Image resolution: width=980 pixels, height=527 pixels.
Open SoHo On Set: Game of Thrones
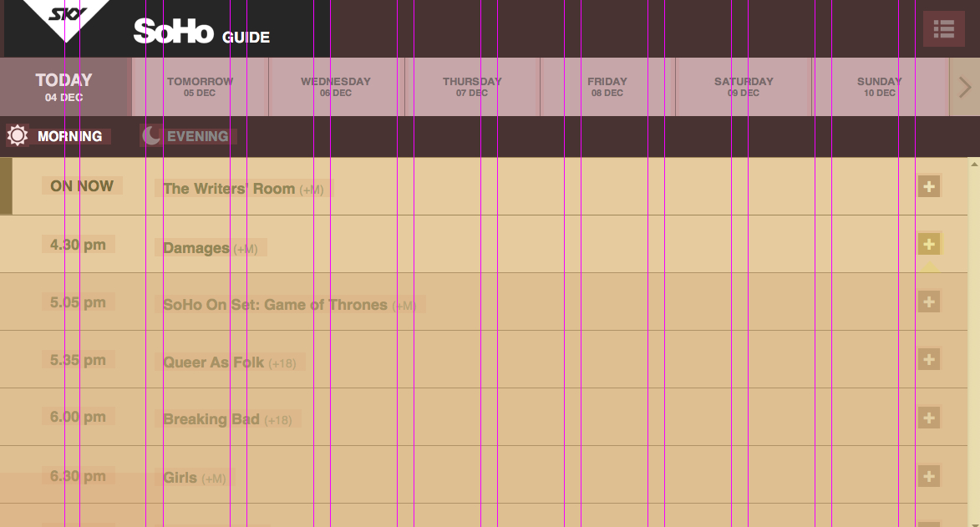point(290,305)
